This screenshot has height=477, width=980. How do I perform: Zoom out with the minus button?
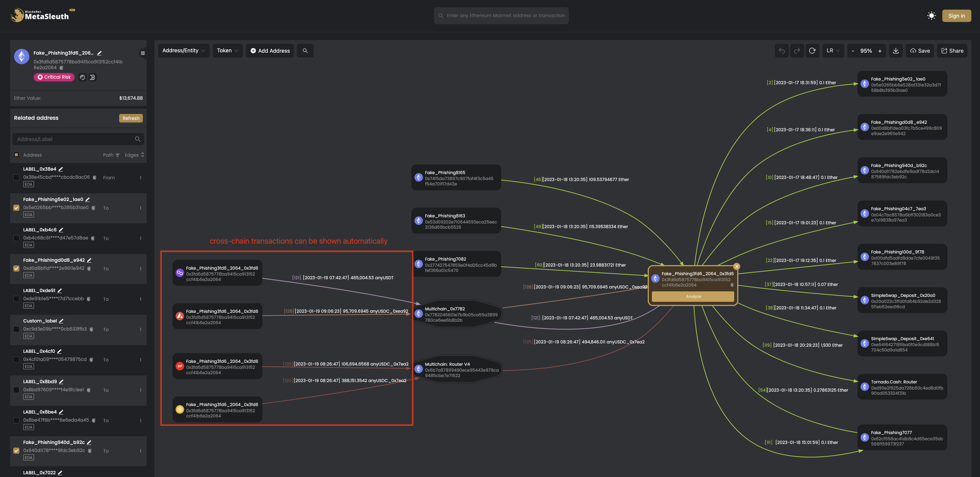point(853,51)
